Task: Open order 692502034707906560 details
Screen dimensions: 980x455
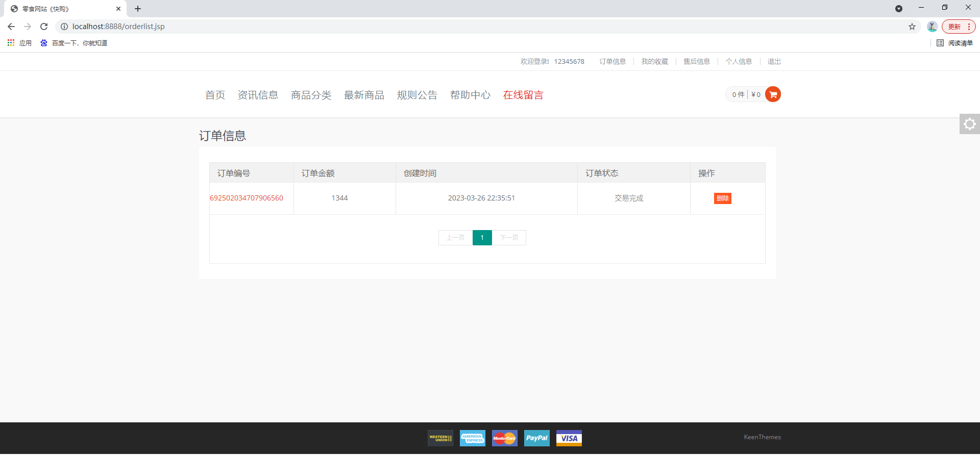Action: tap(247, 198)
